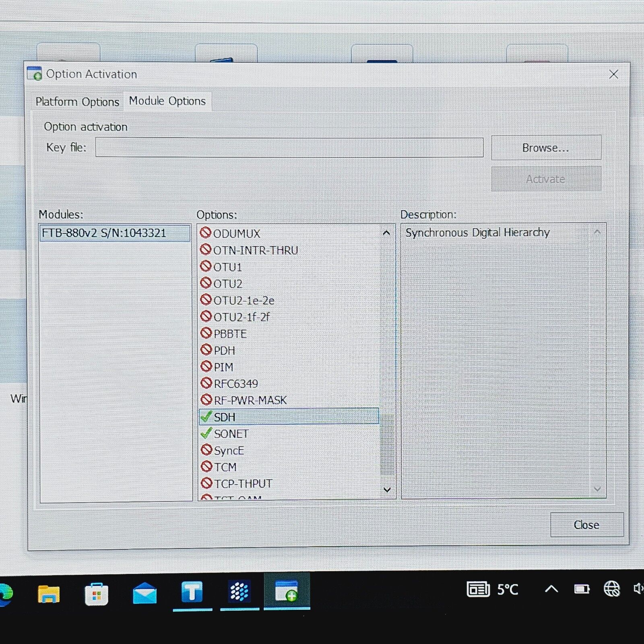Image resolution: width=644 pixels, height=644 pixels.
Task: Click the Browse... button
Action: point(546,148)
